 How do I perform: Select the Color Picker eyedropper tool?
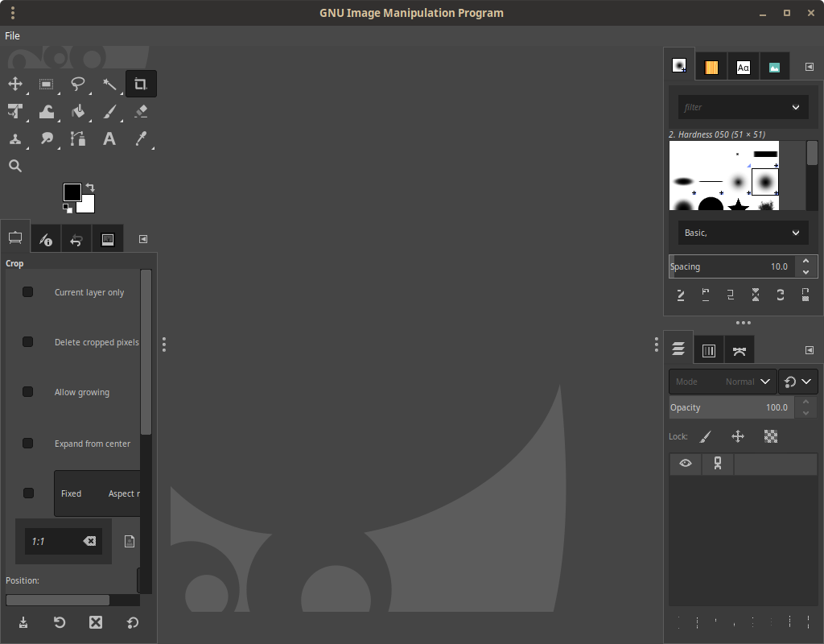[x=141, y=138]
